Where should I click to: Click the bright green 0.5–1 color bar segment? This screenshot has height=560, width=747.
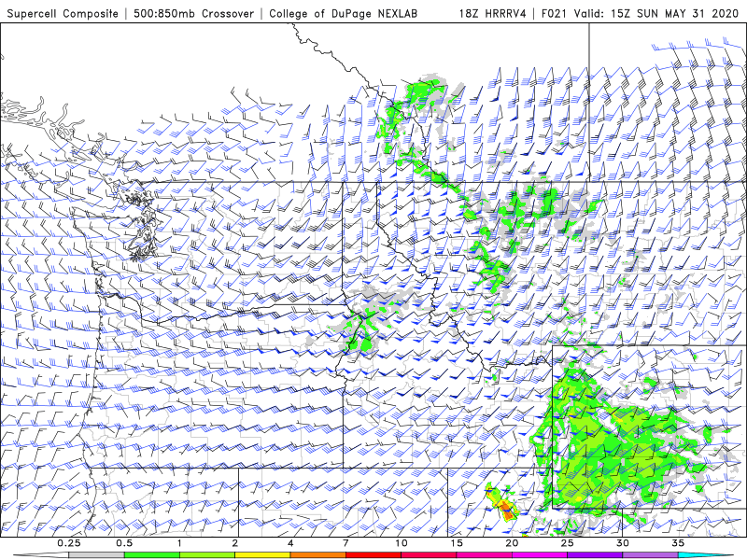(x=152, y=555)
